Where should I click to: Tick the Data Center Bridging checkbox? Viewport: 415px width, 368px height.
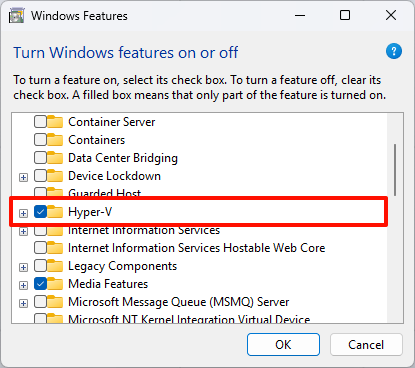(x=40, y=158)
